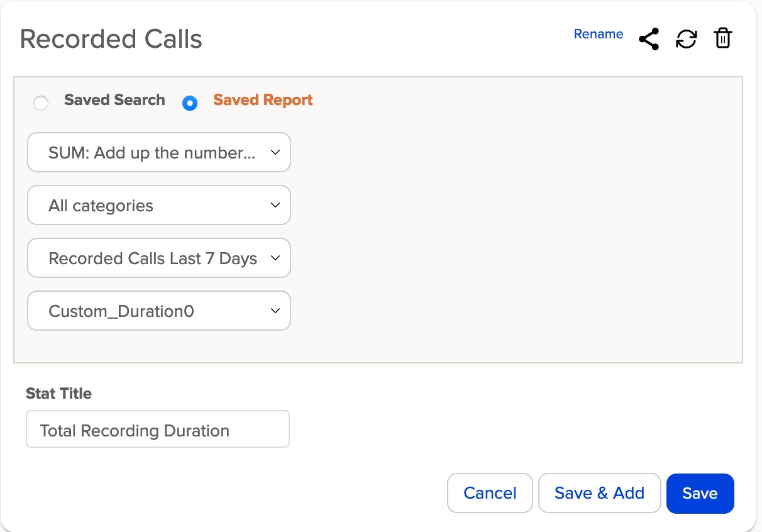Click the Cancel button
This screenshot has height=532, width=762.
490,493
